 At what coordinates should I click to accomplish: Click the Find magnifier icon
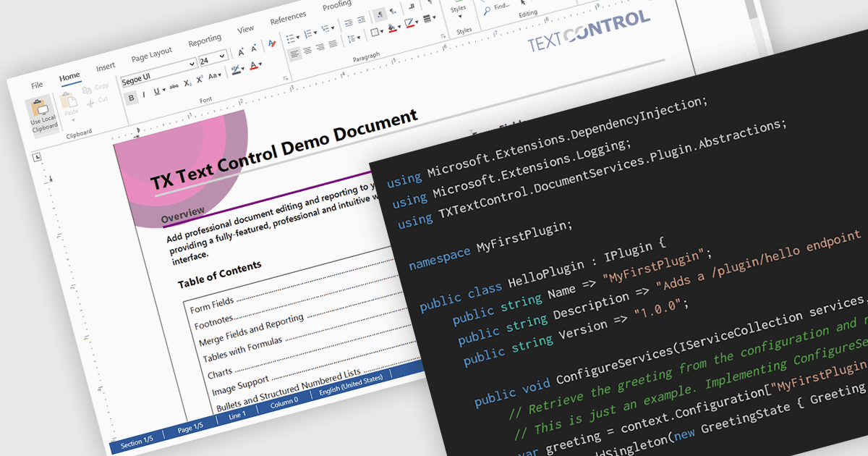pos(487,10)
